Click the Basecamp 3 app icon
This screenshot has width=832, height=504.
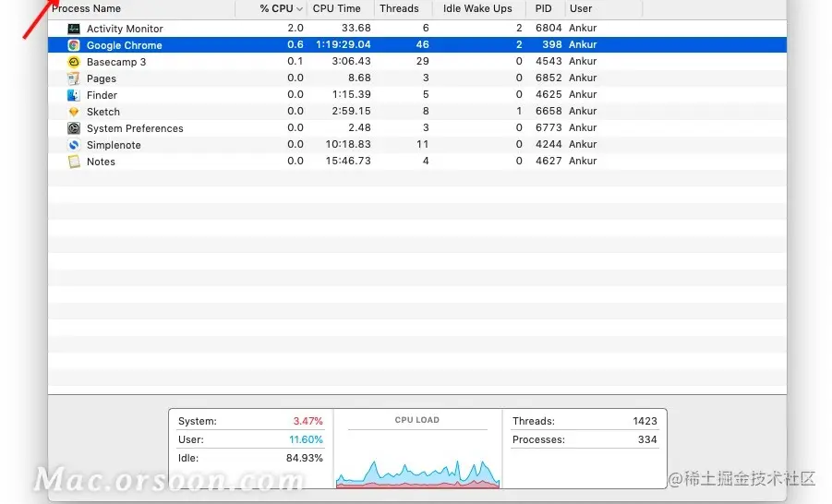74,62
